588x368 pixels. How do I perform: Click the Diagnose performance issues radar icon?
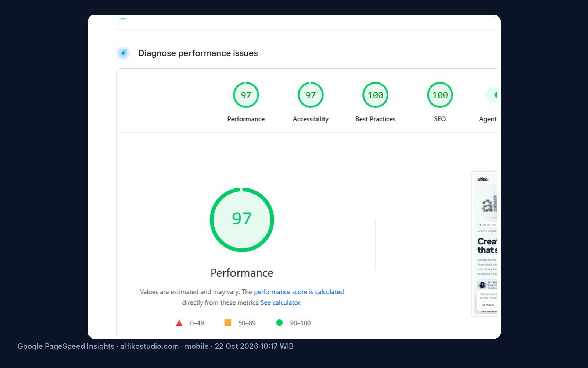coord(123,53)
